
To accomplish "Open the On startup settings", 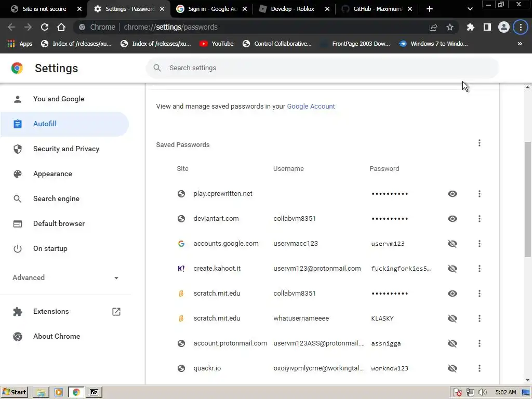I will [x=64, y=249].
